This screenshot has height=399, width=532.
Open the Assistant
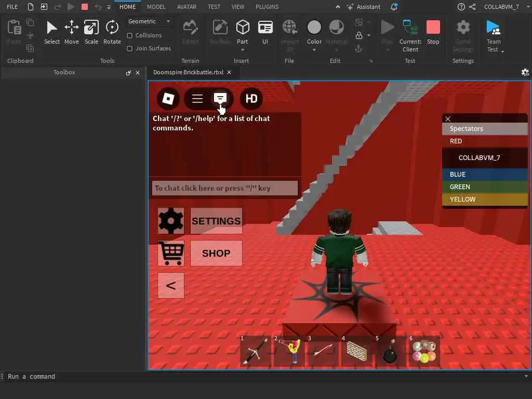click(363, 7)
